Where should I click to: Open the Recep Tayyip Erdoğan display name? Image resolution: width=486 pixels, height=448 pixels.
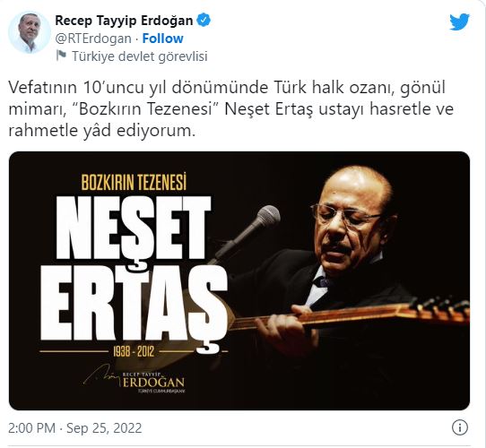point(124,21)
